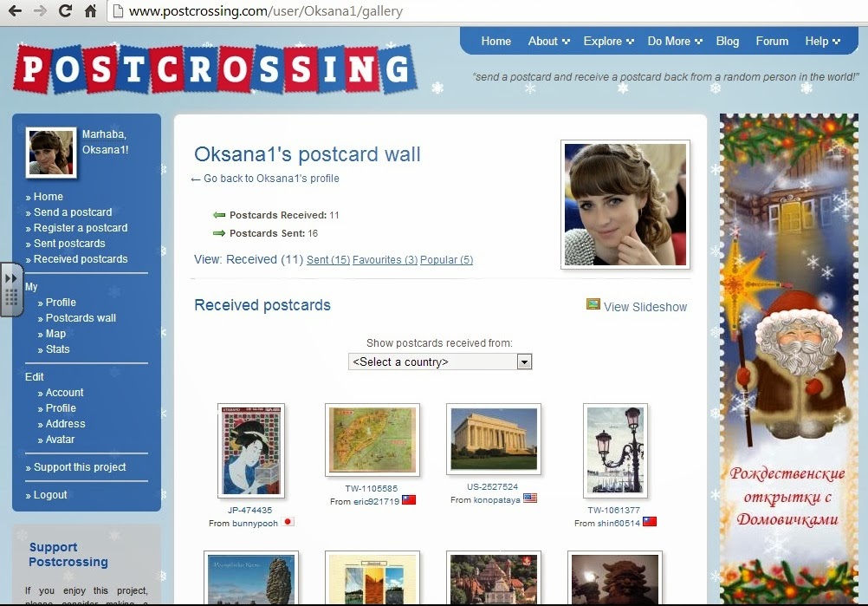Expand the About menu
The image size is (868, 606).
click(x=548, y=41)
